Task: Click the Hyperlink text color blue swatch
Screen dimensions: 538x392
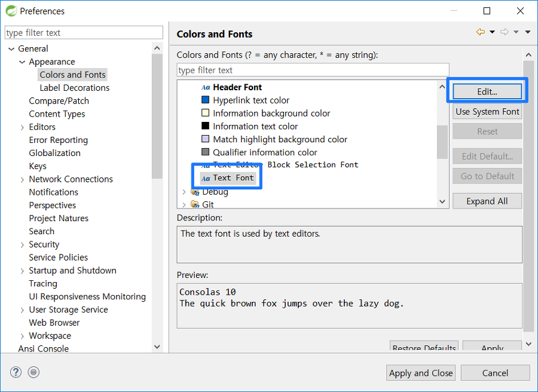Action: 205,100
